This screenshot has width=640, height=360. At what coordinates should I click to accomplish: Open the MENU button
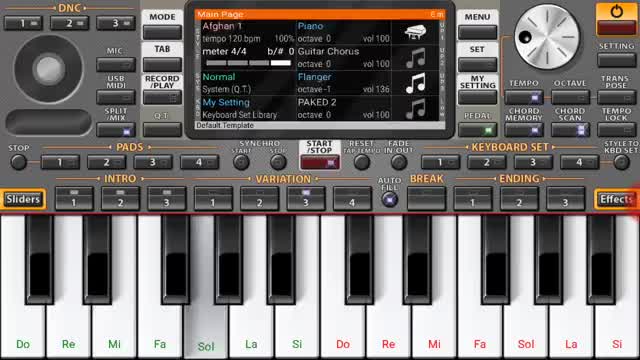[x=477, y=32]
